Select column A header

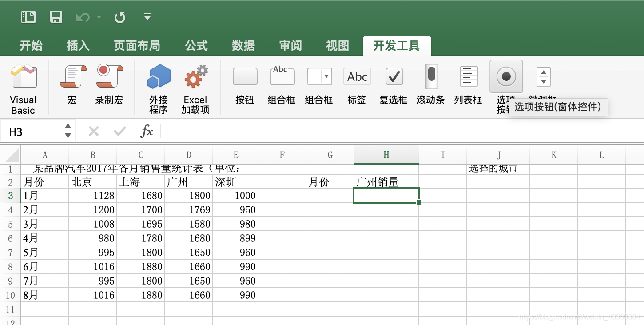click(x=45, y=155)
